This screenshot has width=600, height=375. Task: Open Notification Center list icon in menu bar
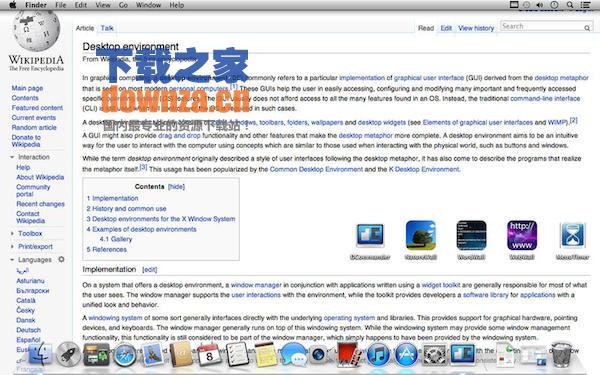click(585, 5)
